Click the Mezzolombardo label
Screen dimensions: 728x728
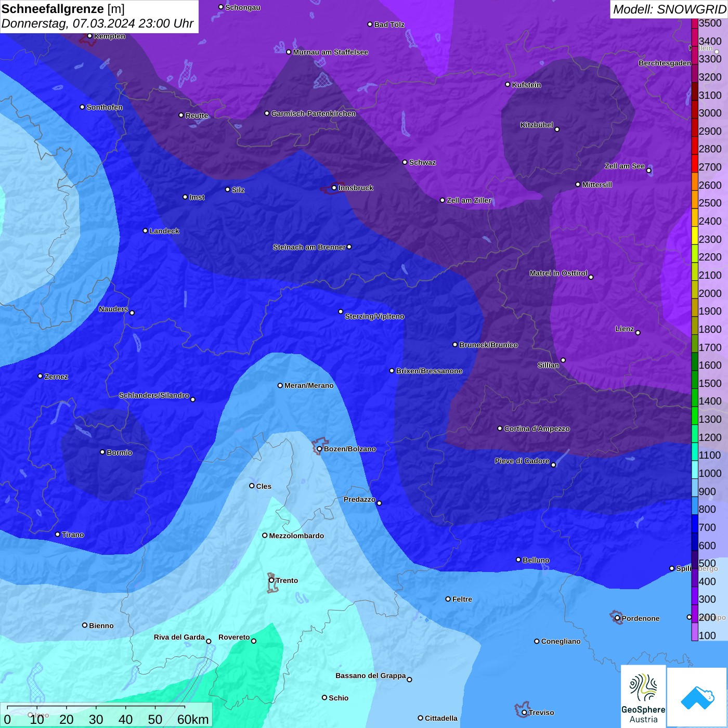click(296, 536)
